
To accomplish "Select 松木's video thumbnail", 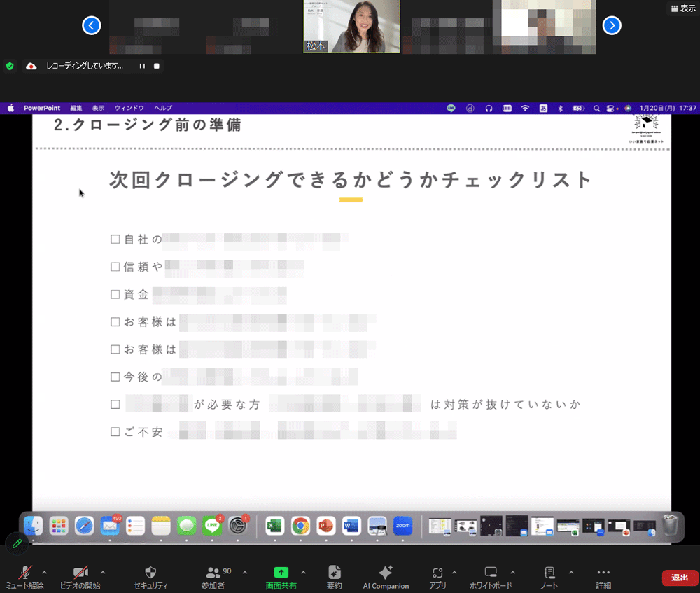I will click(351, 27).
